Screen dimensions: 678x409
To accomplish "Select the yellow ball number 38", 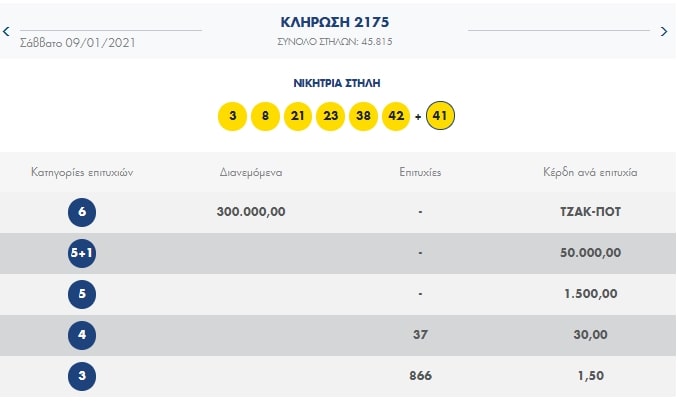I will pyautogui.click(x=363, y=116).
